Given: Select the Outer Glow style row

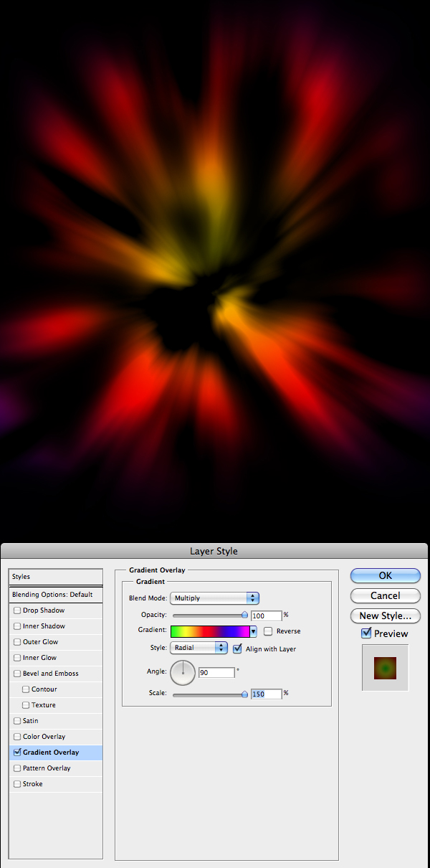Looking at the screenshot, I should 55,642.
